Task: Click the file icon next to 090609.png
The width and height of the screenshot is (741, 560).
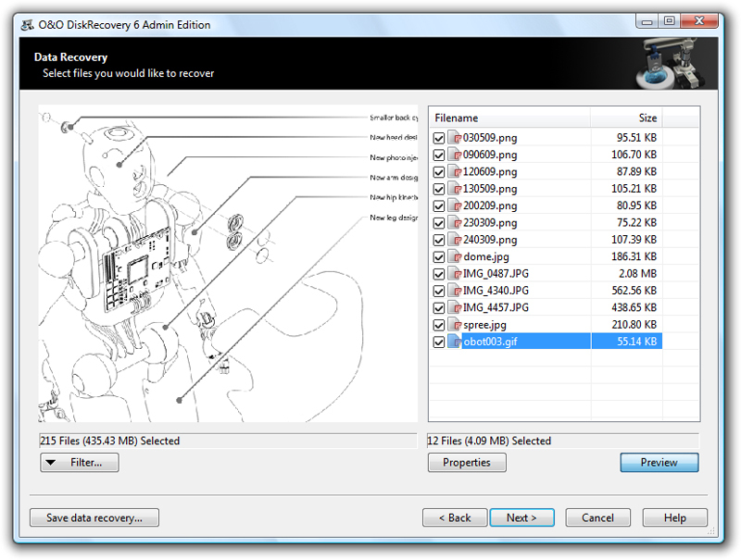Action: click(x=455, y=155)
